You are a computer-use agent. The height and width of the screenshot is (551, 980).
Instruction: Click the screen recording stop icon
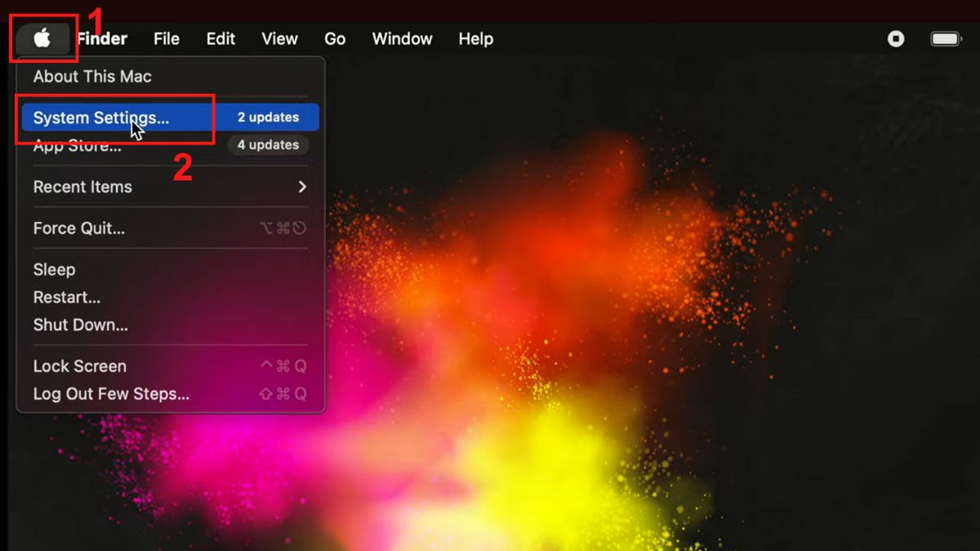click(x=896, y=38)
